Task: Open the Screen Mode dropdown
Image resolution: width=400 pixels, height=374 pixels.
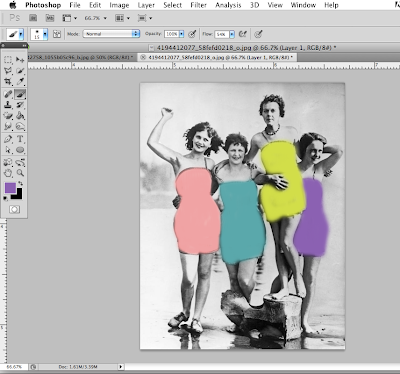Action: (145, 18)
